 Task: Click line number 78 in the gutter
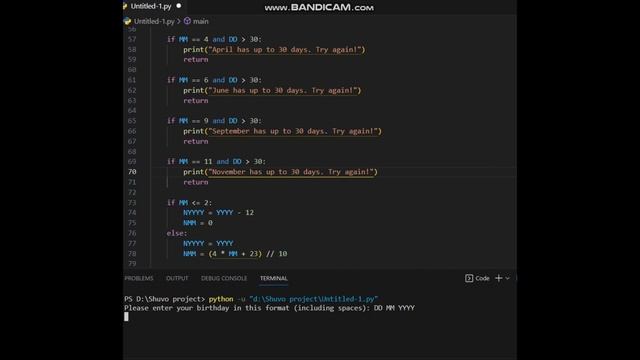132,253
